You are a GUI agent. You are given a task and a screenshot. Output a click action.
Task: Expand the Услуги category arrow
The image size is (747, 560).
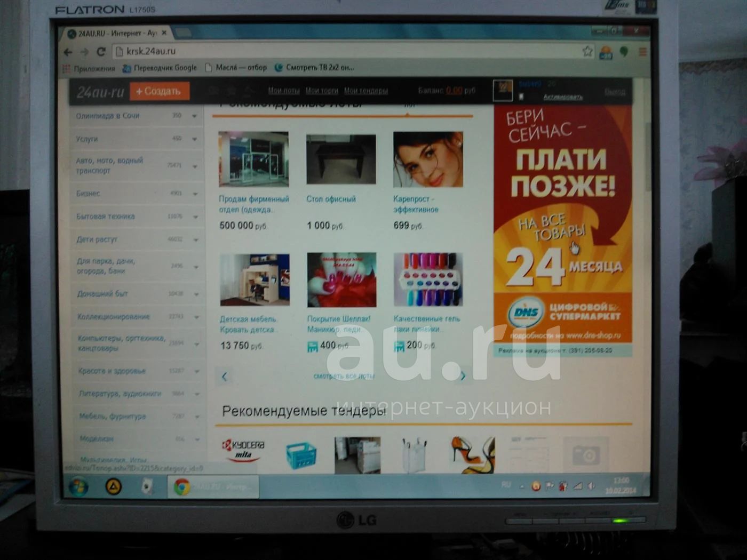(195, 139)
